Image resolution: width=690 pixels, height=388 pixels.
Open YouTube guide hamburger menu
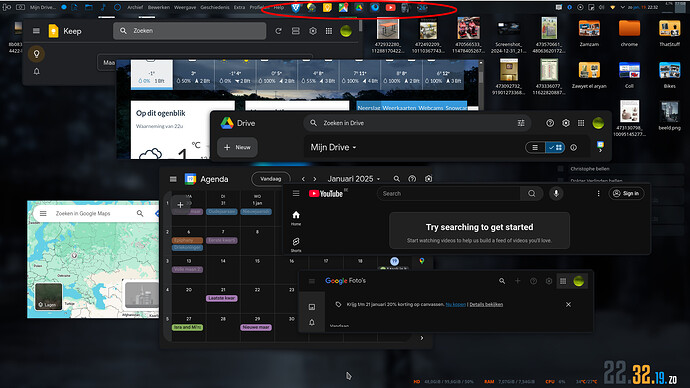click(x=296, y=194)
